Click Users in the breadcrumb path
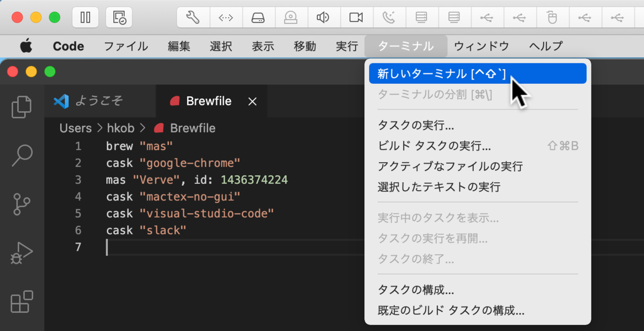Image resolution: width=644 pixels, height=331 pixels. click(x=76, y=128)
